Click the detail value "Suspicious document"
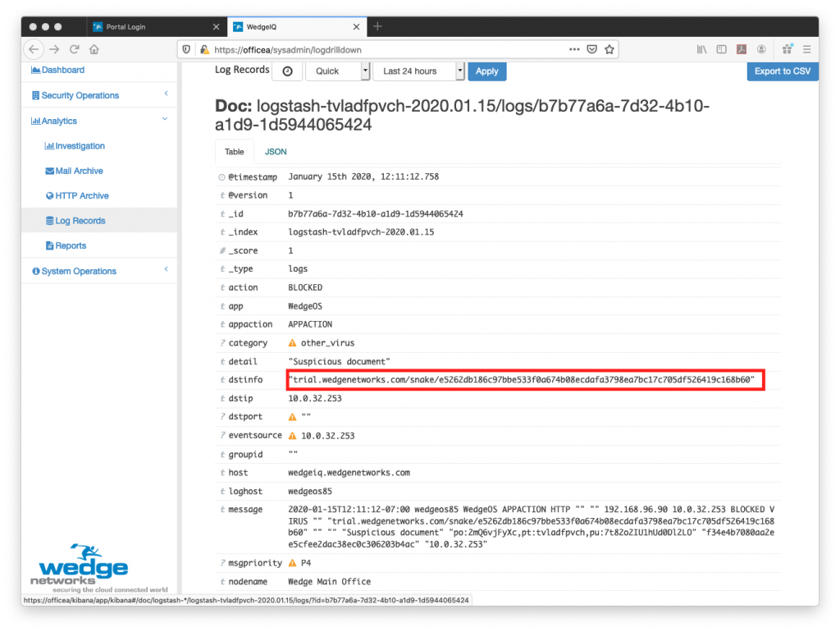The height and width of the screenshot is (632, 840). pos(339,362)
